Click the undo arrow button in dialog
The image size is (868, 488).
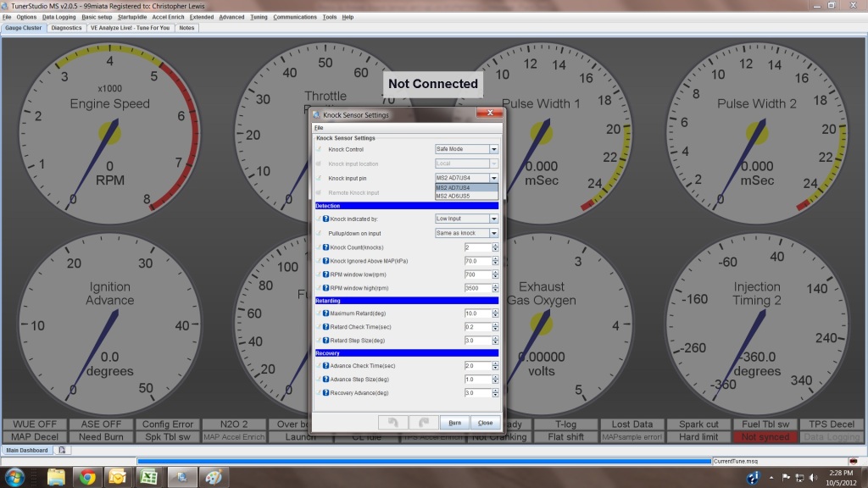point(392,422)
